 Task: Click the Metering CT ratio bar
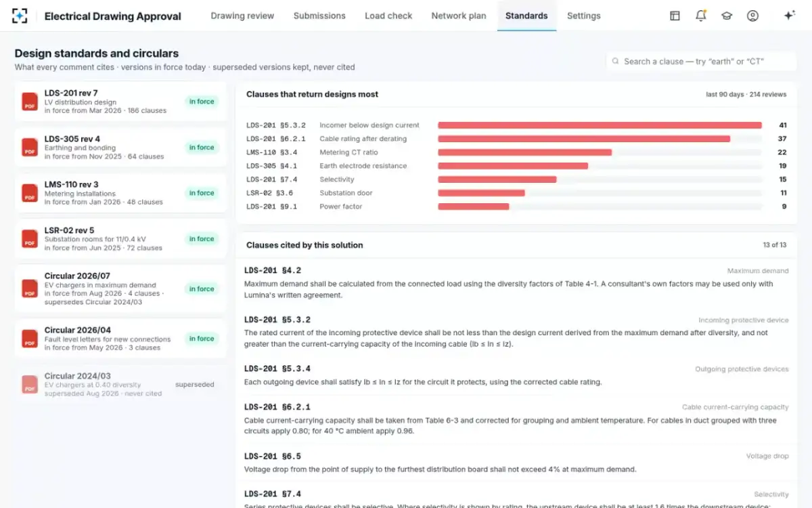click(x=524, y=152)
